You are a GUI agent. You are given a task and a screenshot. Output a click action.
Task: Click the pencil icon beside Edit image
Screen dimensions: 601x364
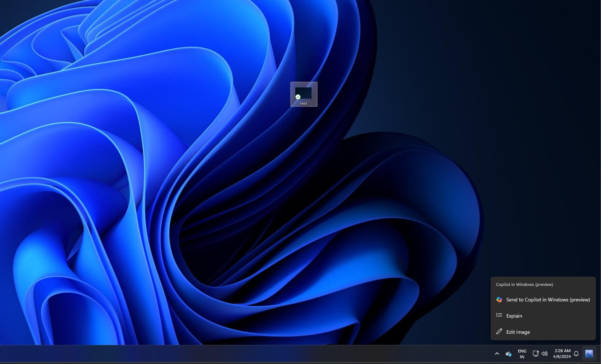[499, 332]
